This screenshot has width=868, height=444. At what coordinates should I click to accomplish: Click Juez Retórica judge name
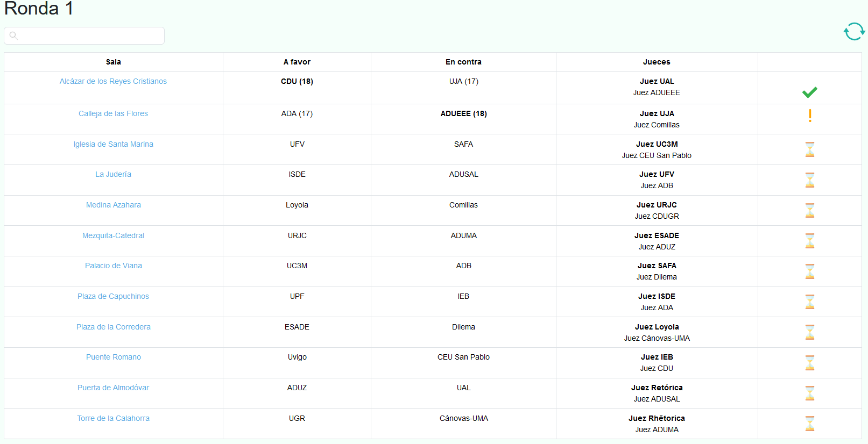[x=657, y=388]
